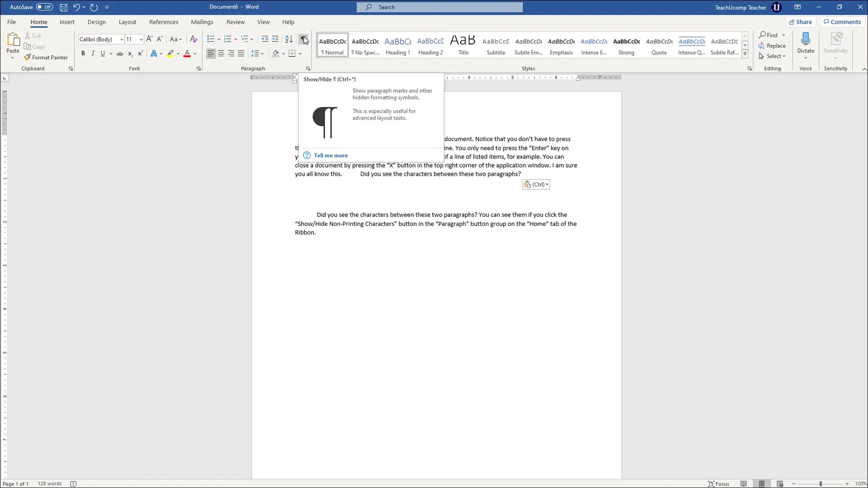Viewport: 868px width, 488px height.
Task: Open the Design ribbon tab
Action: (x=96, y=22)
